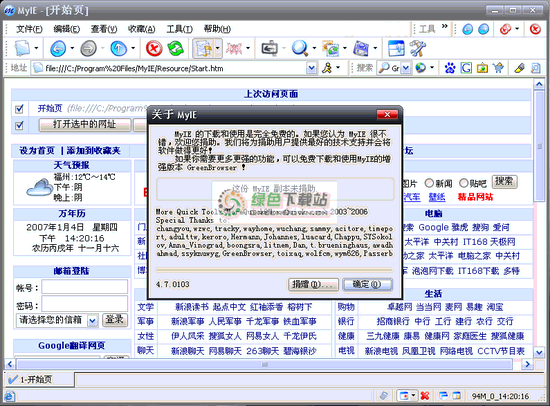Click the 密码 input field
The width and height of the screenshot is (550, 406).
coord(85,304)
